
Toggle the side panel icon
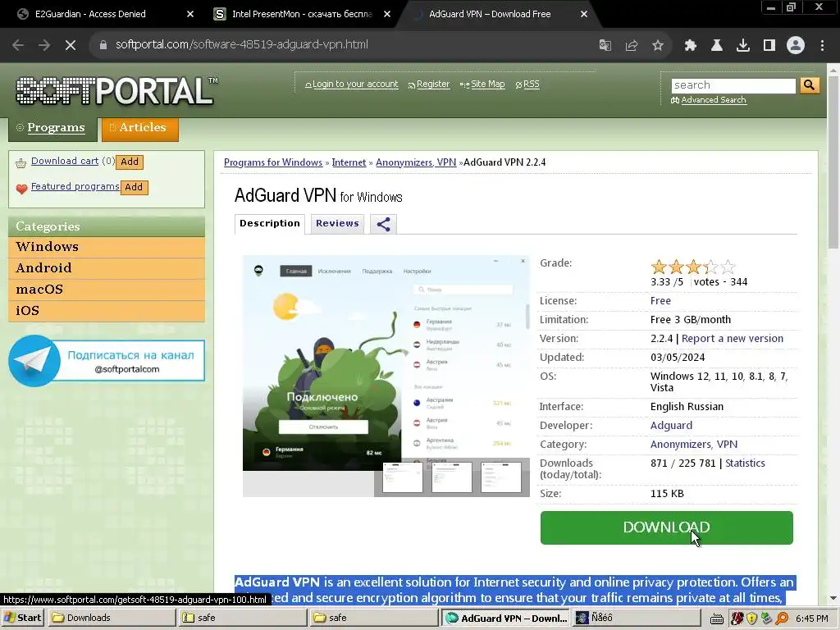pos(769,45)
